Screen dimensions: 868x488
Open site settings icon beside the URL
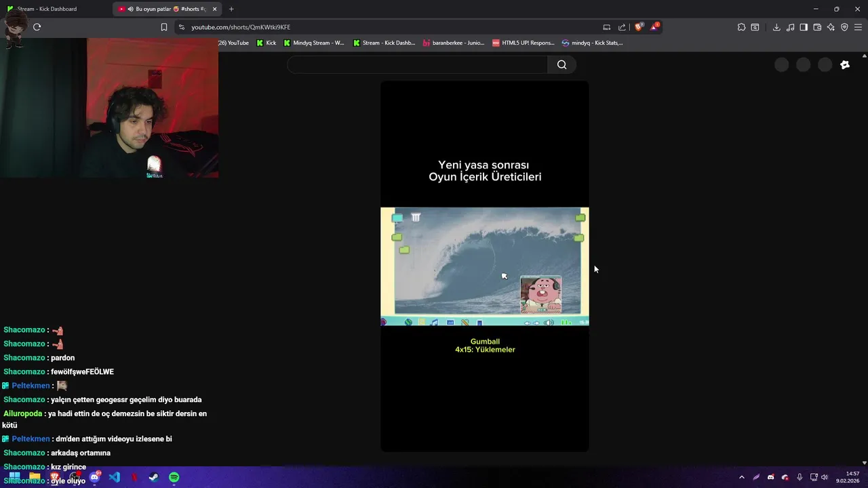[181, 27]
